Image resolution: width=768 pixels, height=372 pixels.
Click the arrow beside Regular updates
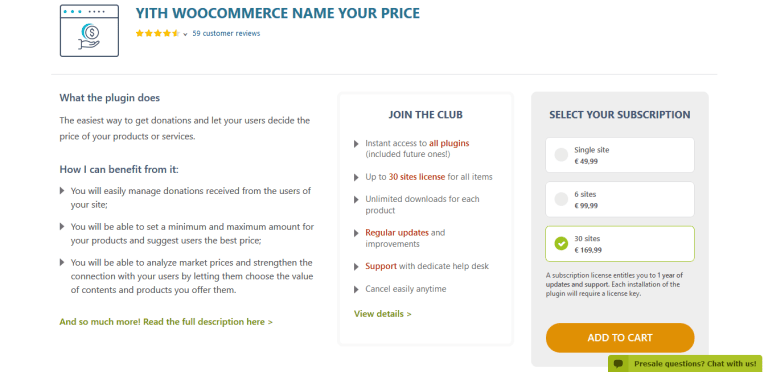click(x=356, y=233)
